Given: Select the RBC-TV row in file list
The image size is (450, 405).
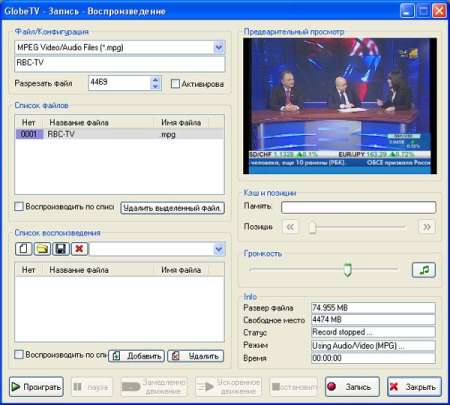Looking at the screenshot, I should 120,134.
